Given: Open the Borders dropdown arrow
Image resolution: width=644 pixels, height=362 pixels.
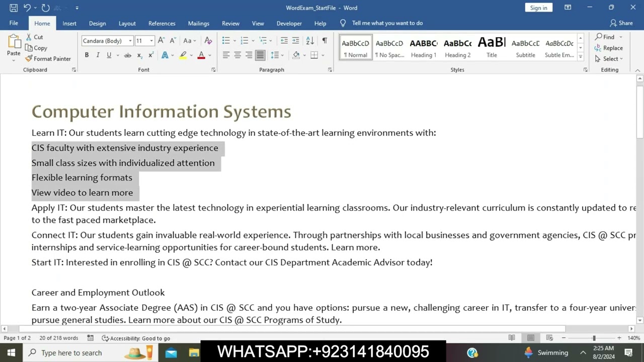Looking at the screenshot, I should [323, 55].
